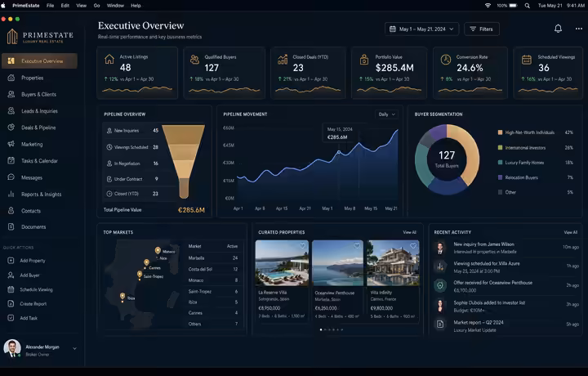Favorite Villa Infinity with heart icon
Image resolution: width=588 pixels, height=376 pixels.
click(x=413, y=246)
